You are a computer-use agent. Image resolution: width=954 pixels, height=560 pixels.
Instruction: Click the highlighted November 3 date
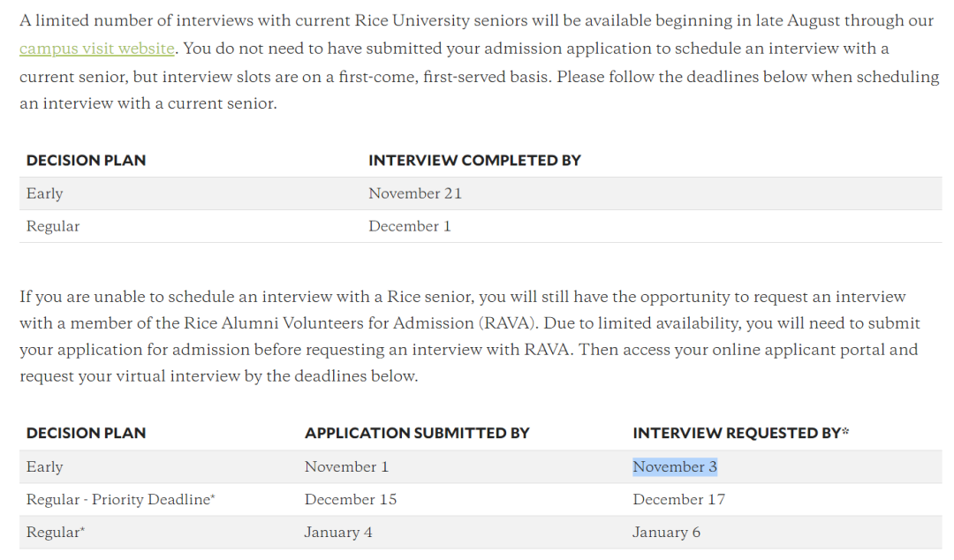pyautogui.click(x=675, y=467)
